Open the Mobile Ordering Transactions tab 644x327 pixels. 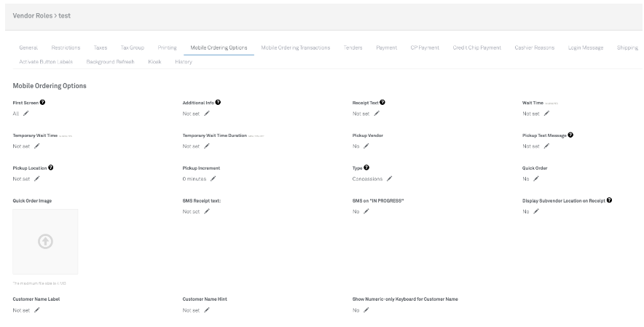click(295, 47)
